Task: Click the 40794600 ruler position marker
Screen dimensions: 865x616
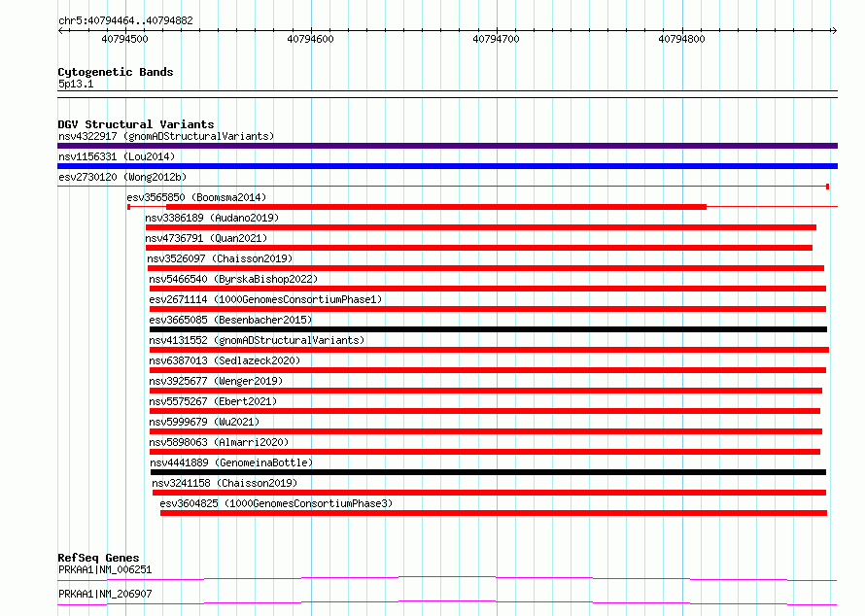Action: [x=311, y=39]
